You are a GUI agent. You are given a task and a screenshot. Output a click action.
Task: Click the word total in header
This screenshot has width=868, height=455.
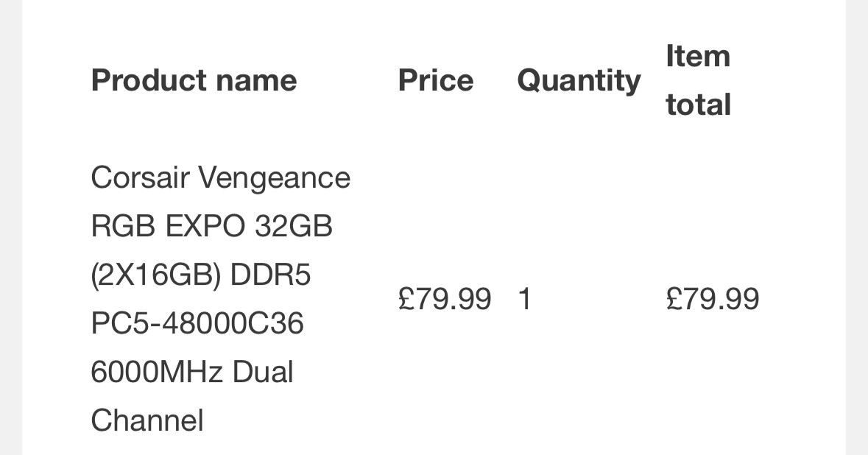point(698,105)
